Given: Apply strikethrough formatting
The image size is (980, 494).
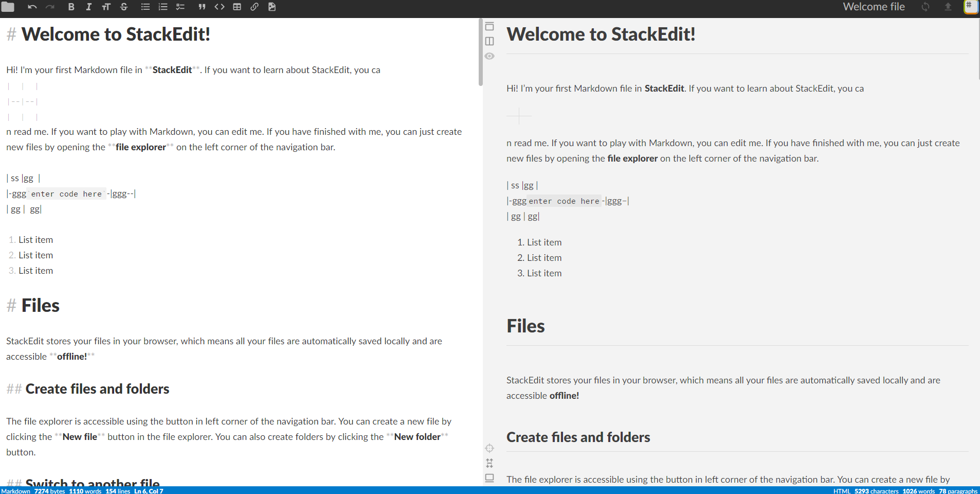Looking at the screenshot, I should pos(123,7).
